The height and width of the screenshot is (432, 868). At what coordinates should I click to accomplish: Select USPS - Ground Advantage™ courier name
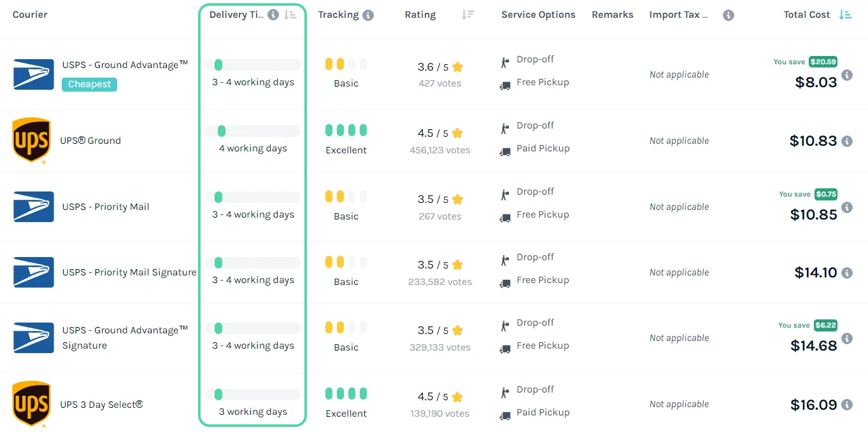pyautogui.click(x=125, y=64)
